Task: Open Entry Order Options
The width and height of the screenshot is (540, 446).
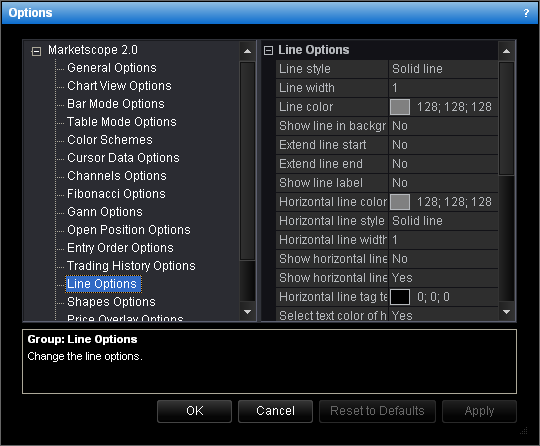Action: tap(120, 248)
